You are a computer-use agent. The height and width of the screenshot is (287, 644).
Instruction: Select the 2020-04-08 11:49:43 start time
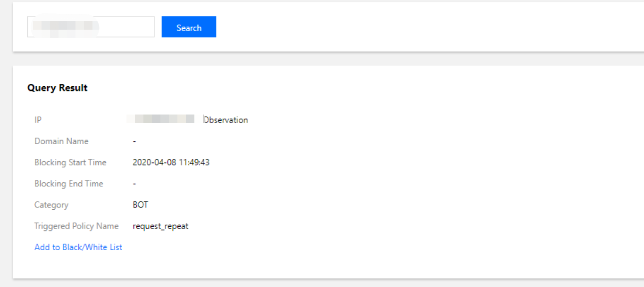[171, 162]
